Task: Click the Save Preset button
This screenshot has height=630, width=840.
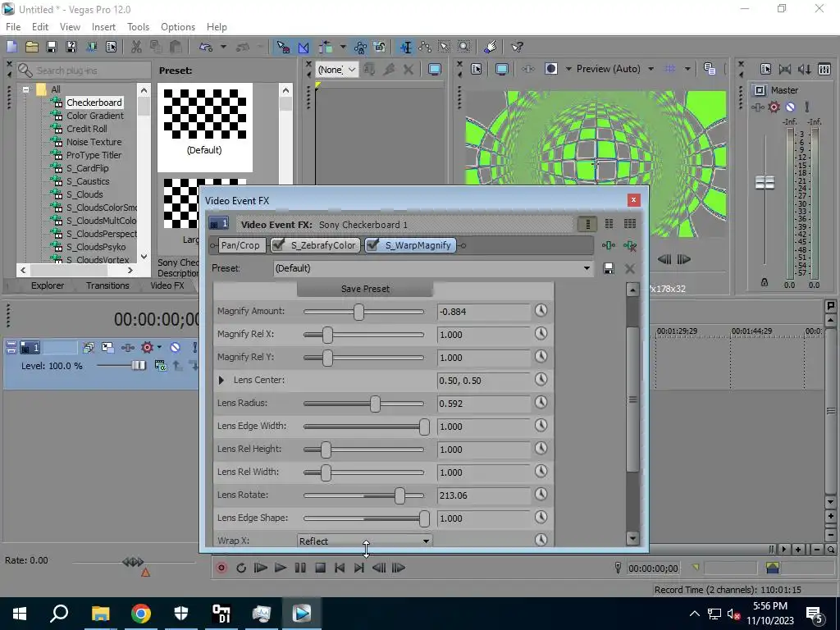Action: click(x=365, y=289)
